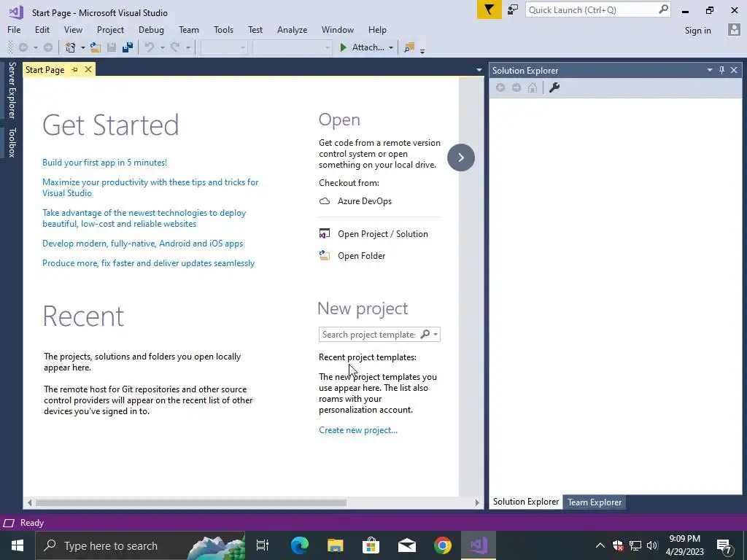Screen dimensions: 747x560
Task: Click Solution Explorer Home icon
Action: point(533,87)
